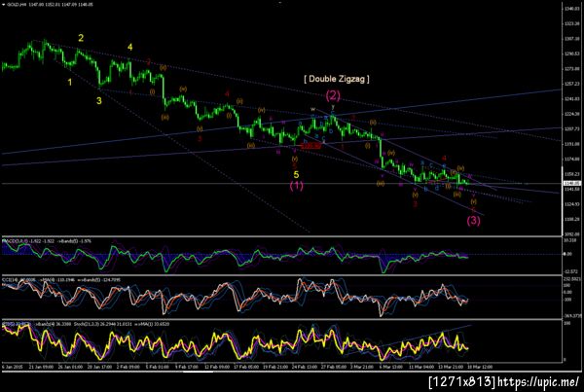Click the 21 Jan 09:00 time label
The height and width of the screenshot is (392, 584).
point(40,367)
